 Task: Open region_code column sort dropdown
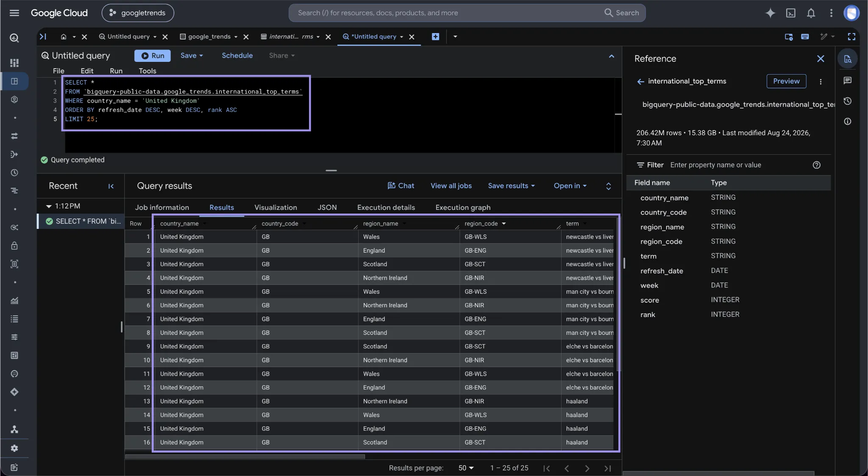[x=504, y=224]
